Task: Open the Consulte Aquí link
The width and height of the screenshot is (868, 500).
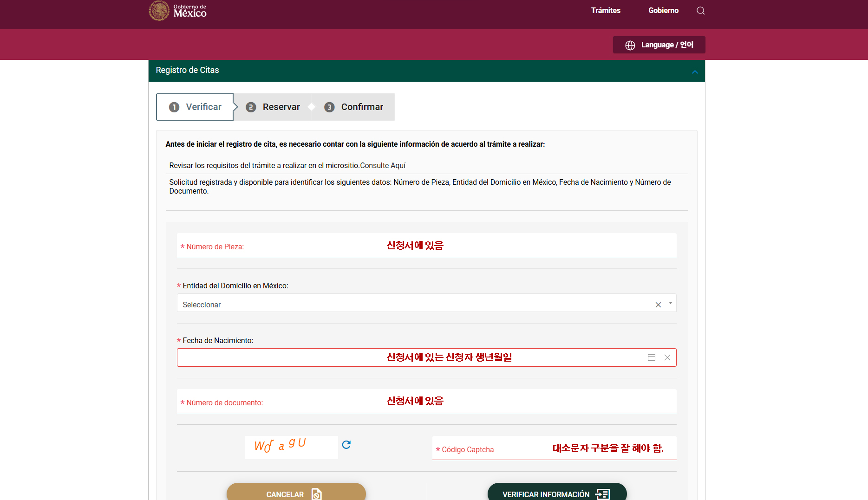Action: click(383, 165)
